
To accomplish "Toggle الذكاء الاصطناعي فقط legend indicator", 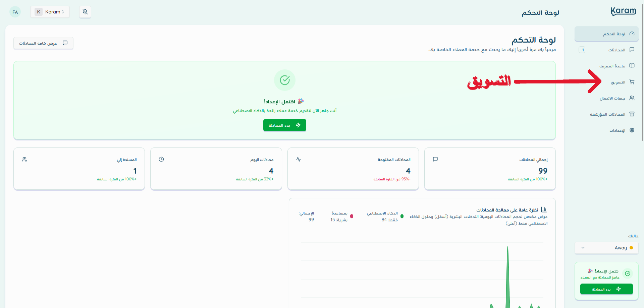I will coord(402,216).
